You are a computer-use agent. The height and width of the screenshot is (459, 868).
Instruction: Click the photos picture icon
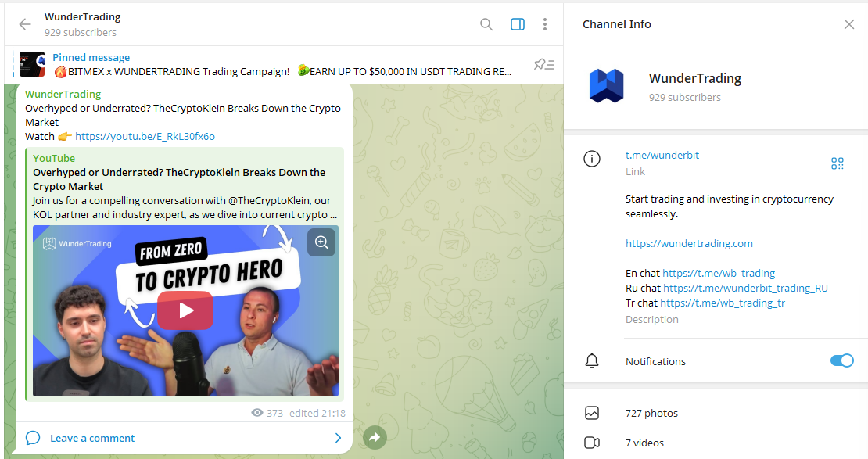pos(592,413)
